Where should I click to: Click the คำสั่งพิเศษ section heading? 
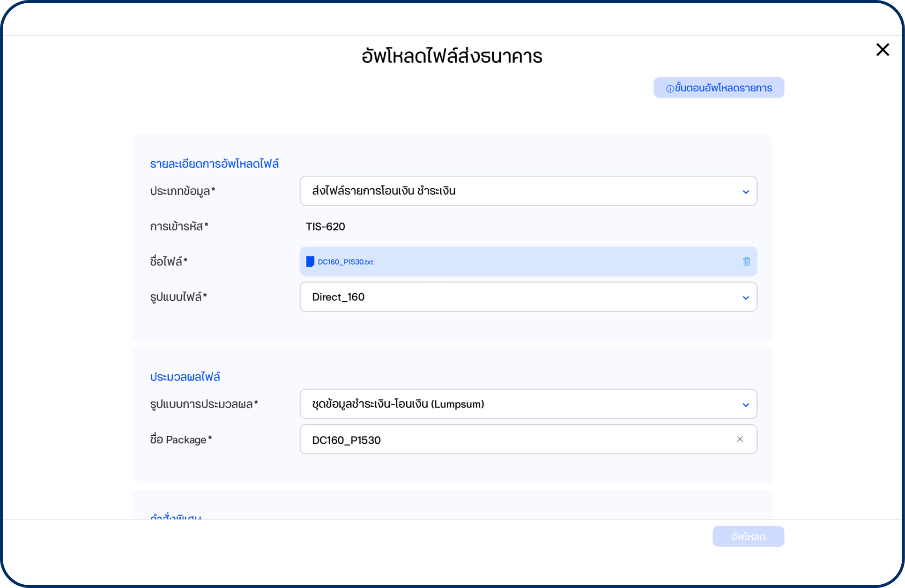176,515
